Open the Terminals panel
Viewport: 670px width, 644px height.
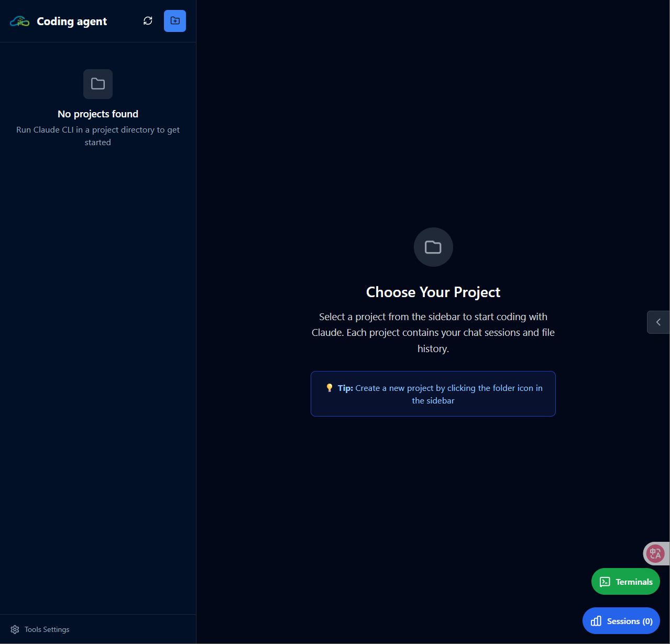(625, 582)
